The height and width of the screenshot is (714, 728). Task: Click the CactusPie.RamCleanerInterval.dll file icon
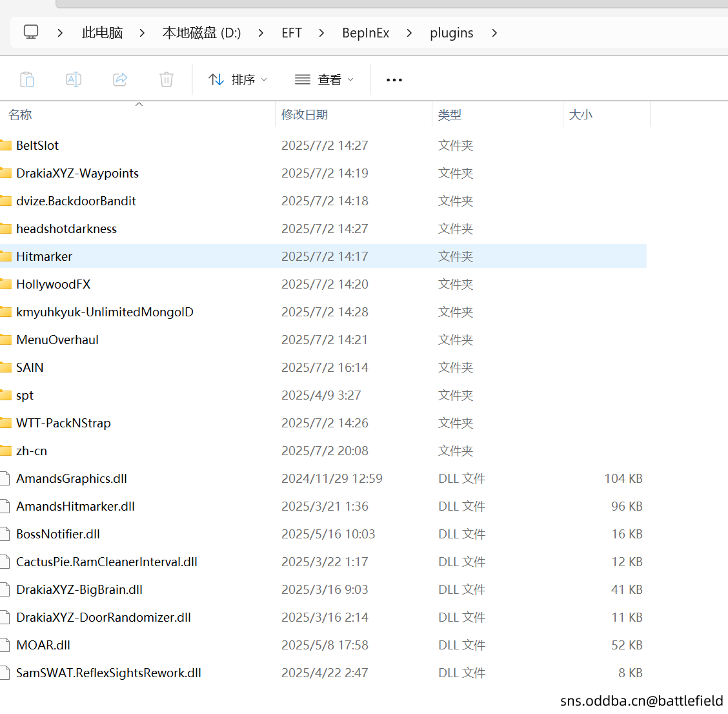pyautogui.click(x=5, y=562)
